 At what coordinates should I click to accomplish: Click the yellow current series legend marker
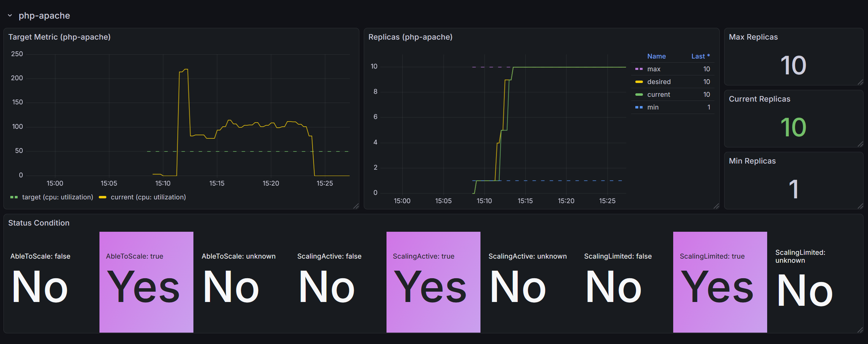click(102, 197)
